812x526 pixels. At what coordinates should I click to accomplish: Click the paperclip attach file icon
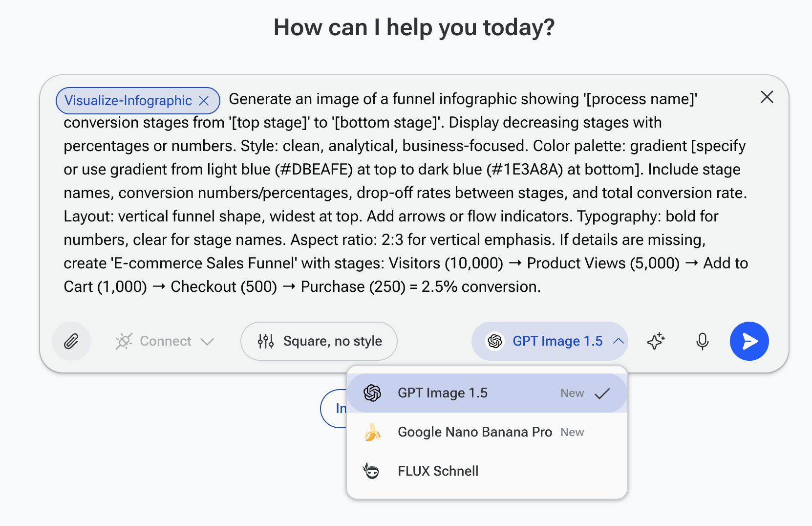[x=71, y=341]
